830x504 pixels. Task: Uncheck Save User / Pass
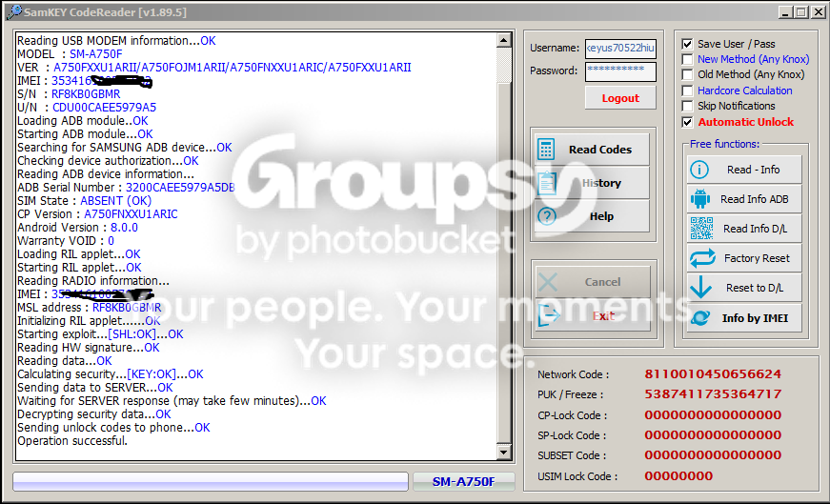687,44
